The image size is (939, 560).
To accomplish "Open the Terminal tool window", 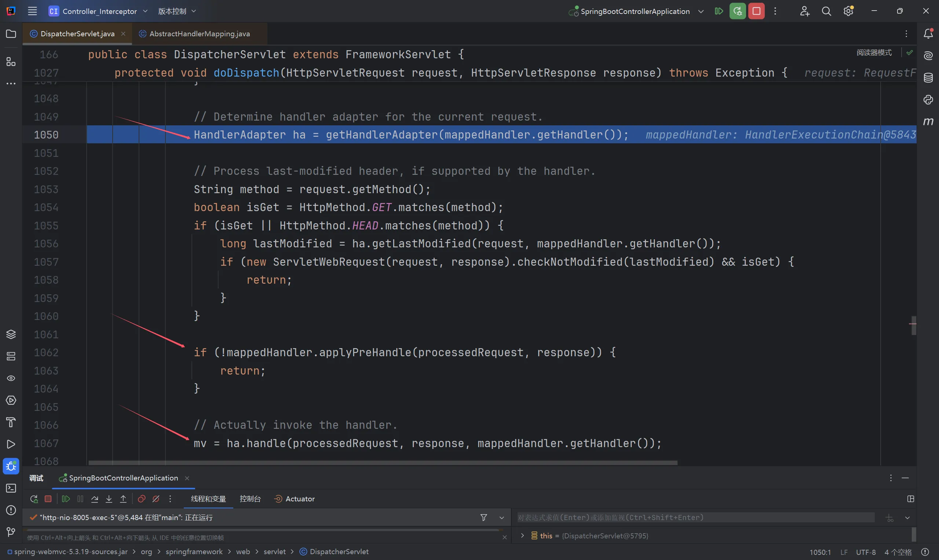I will pos(11,488).
